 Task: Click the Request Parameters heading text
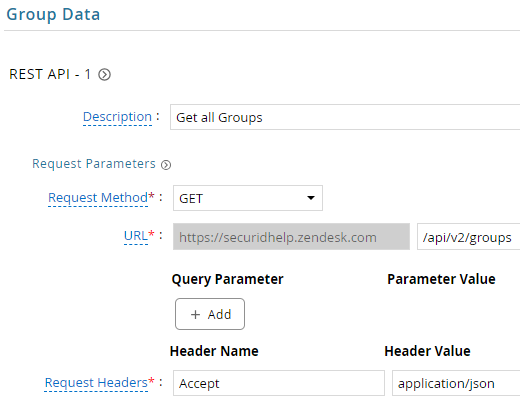(94, 164)
